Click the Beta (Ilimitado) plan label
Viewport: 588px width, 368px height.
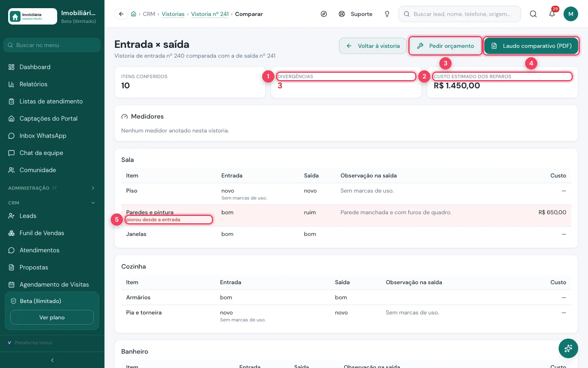40,301
